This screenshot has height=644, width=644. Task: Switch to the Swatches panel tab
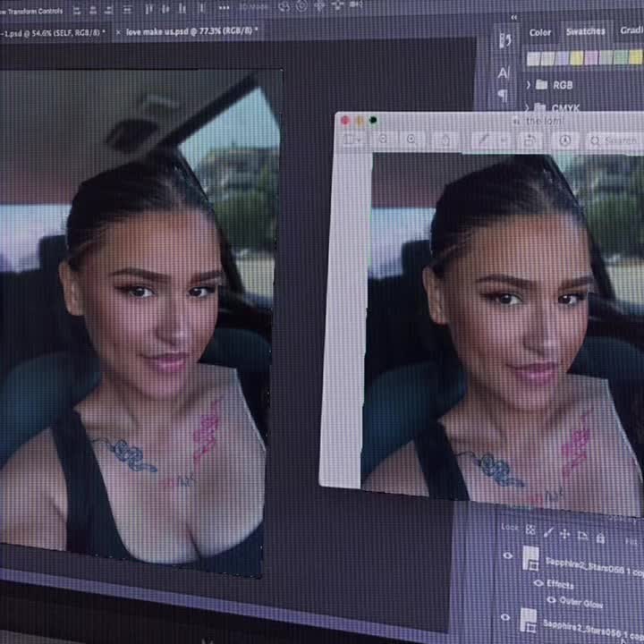click(x=585, y=31)
